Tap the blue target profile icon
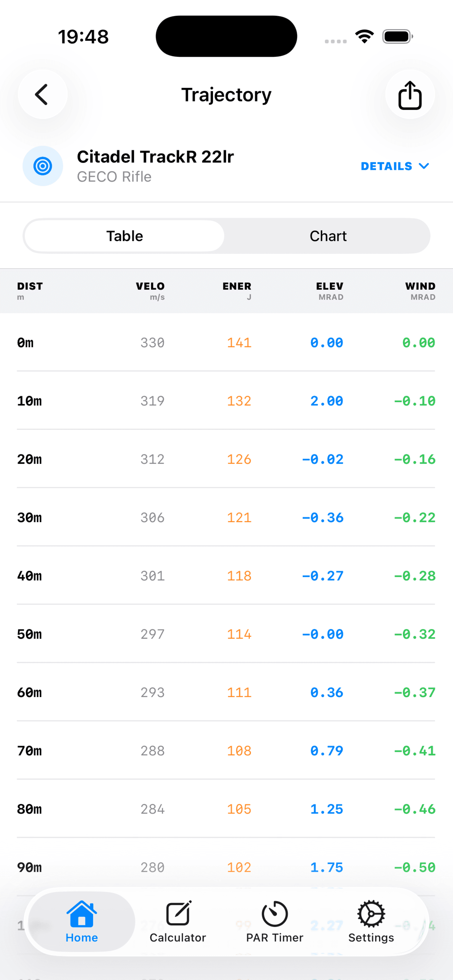453x980 pixels. coord(43,166)
